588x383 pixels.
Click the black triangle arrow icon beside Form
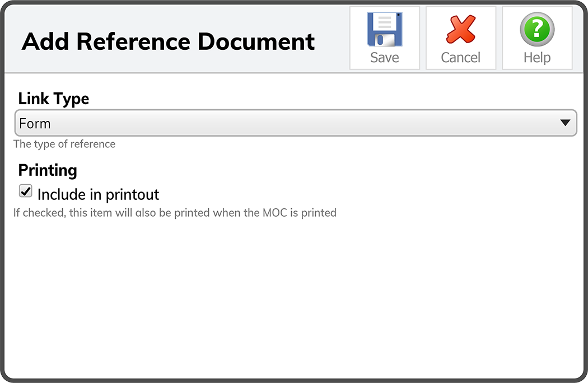565,123
